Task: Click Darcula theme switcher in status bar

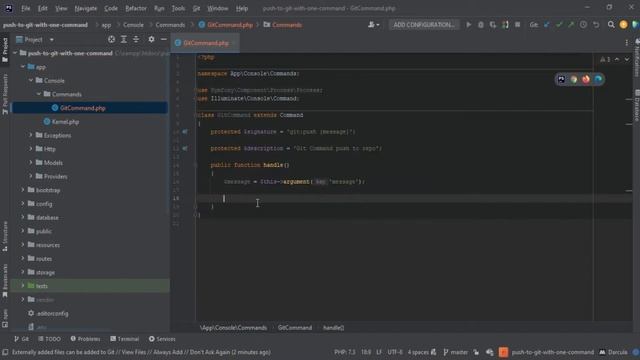Action: coord(613,352)
